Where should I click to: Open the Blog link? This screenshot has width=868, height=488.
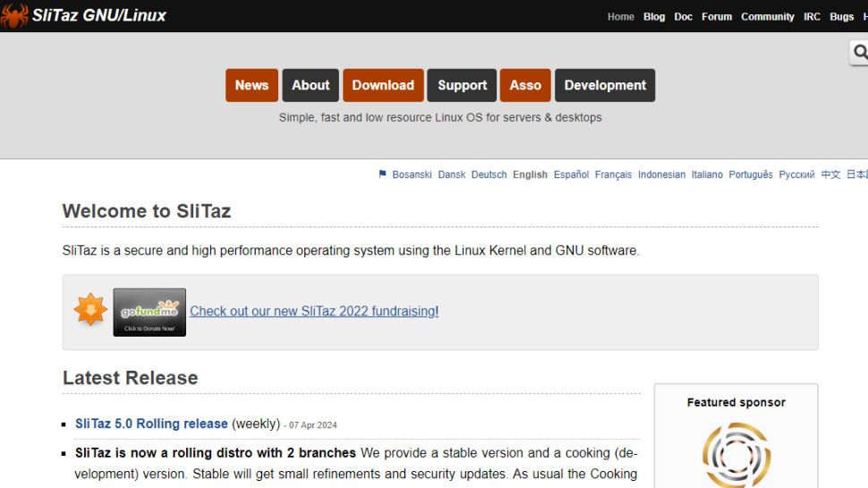[654, 17]
